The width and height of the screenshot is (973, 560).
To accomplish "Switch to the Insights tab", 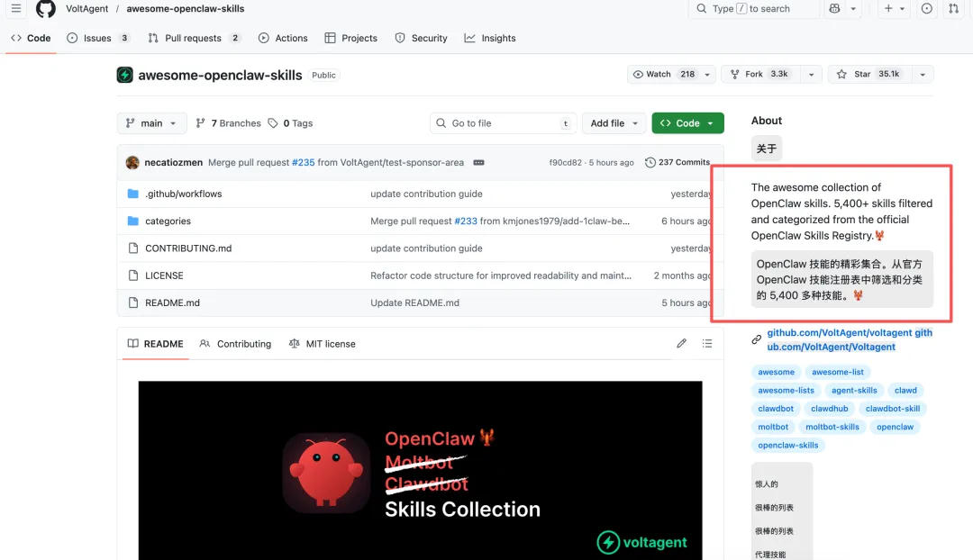I will point(490,38).
